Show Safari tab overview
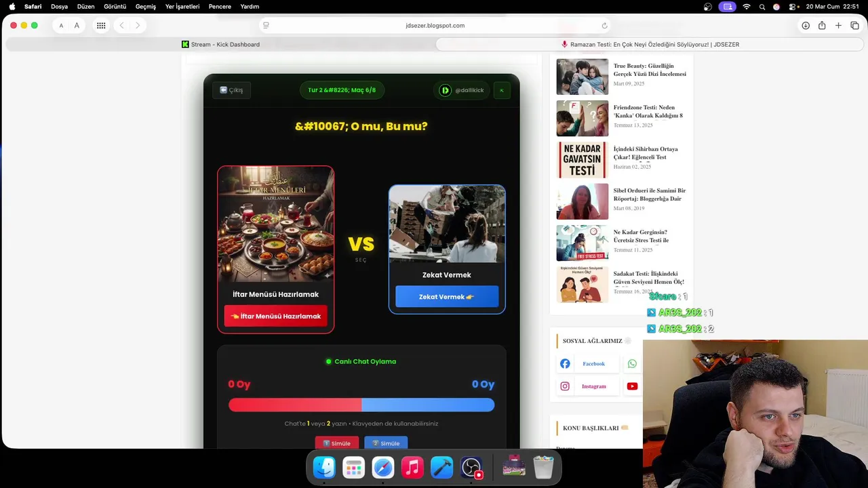 pyautogui.click(x=854, y=26)
